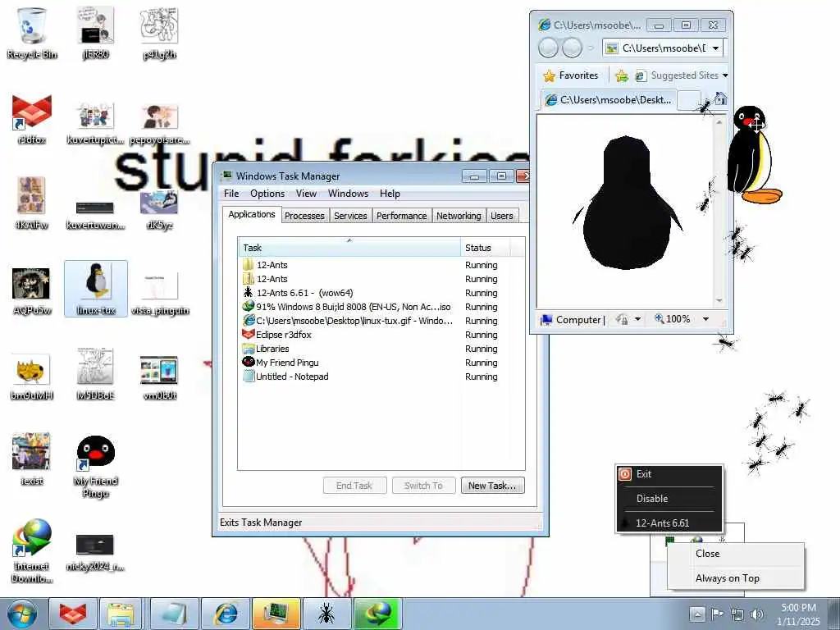The width and height of the screenshot is (840, 630).
Task: Open the Recycle Bin desktop icon
Action: (32, 32)
